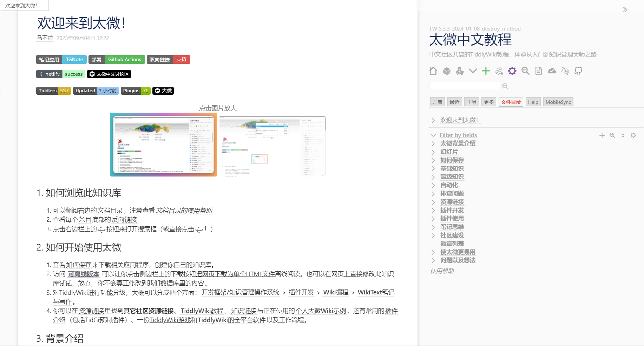Screen dimensions: 644x346
Task: Click the 太微中文讨论区 badge
Action: pyautogui.click(x=109, y=74)
